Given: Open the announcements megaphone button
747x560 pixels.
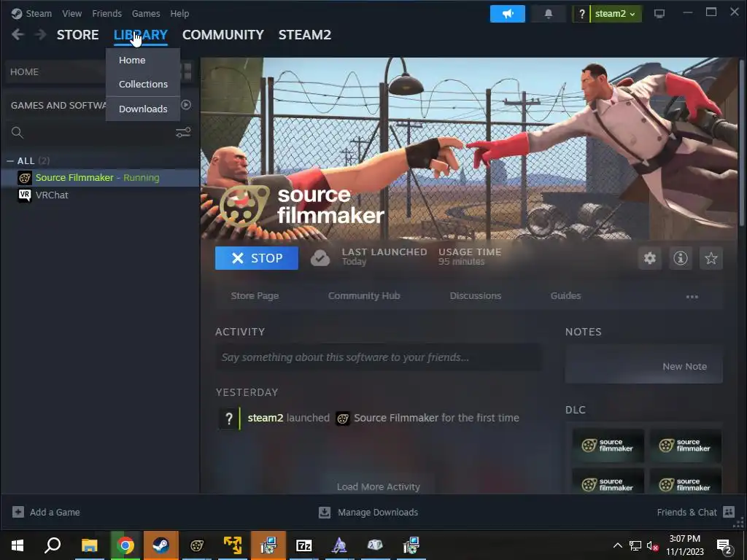Looking at the screenshot, I should (508, 14).
